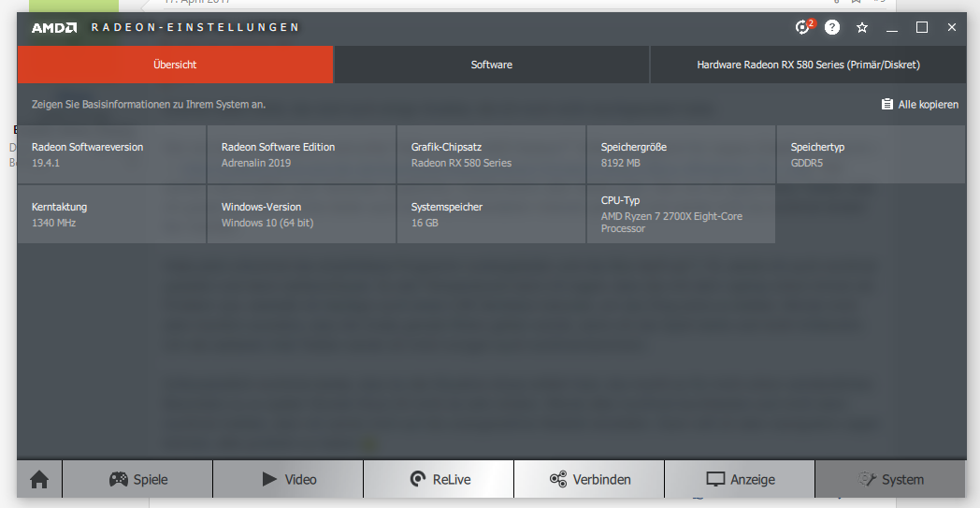This screenshot has width=980, height=508.
Task: Maximize the Radeon-Einstellungen window
Action: point(922,27)
